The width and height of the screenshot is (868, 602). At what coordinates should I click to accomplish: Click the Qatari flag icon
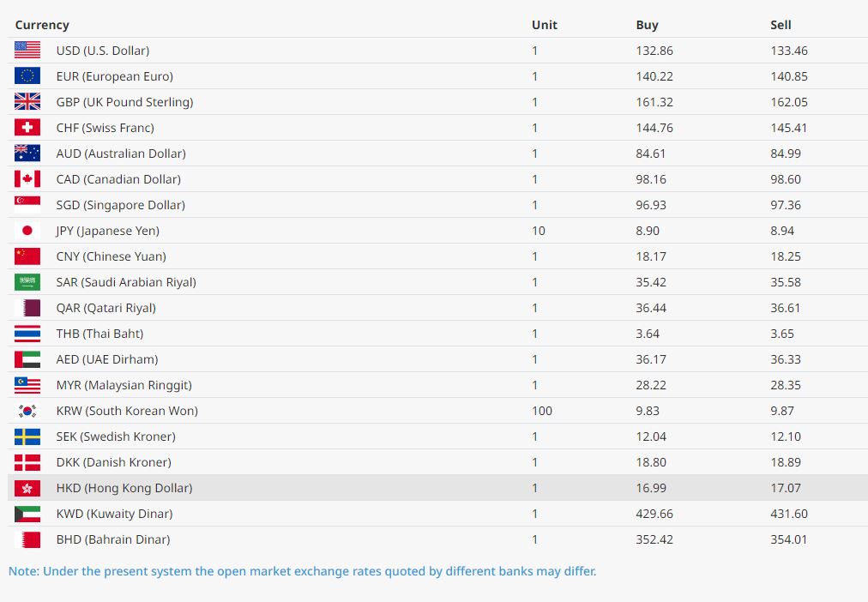pyautogui.click(x=27, y=308)
